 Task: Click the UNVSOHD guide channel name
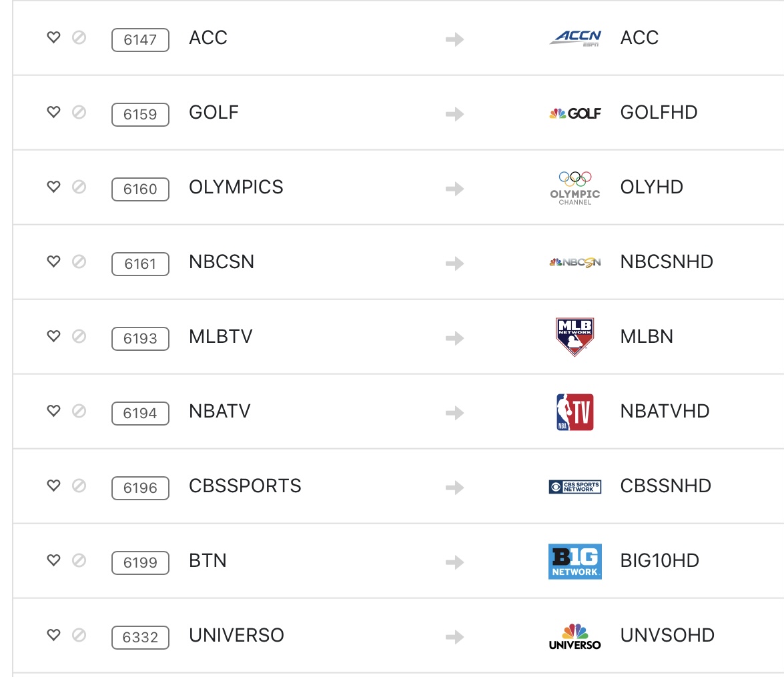pos(667,636)
